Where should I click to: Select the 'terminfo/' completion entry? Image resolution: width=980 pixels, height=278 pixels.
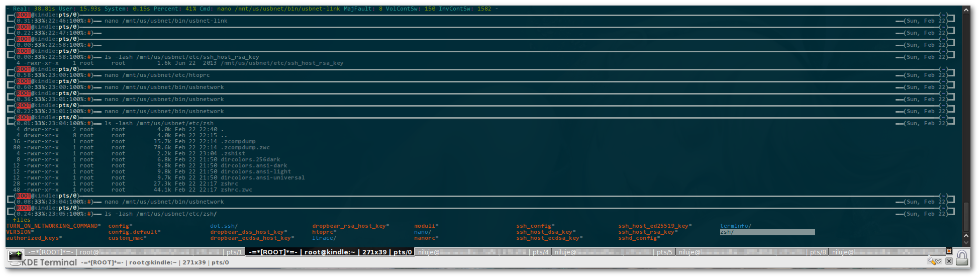(x=736, y=226)
